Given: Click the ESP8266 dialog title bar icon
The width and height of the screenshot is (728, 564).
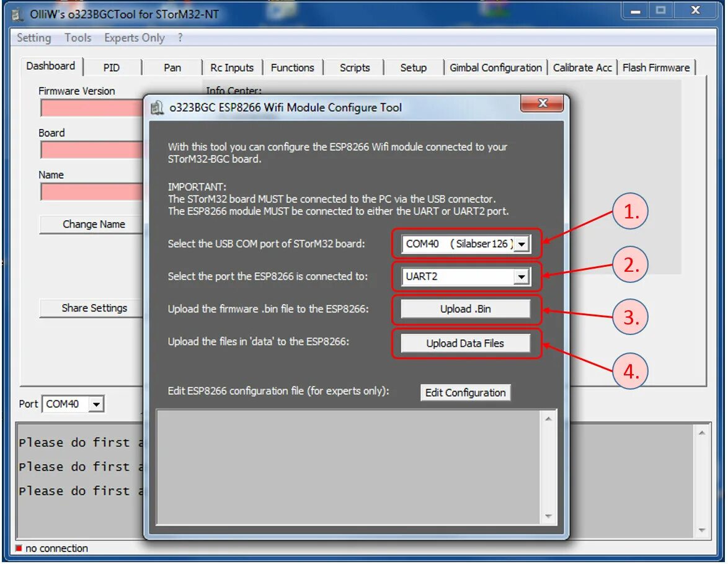Looking at the screenshot, I should (x=157, y=108).
